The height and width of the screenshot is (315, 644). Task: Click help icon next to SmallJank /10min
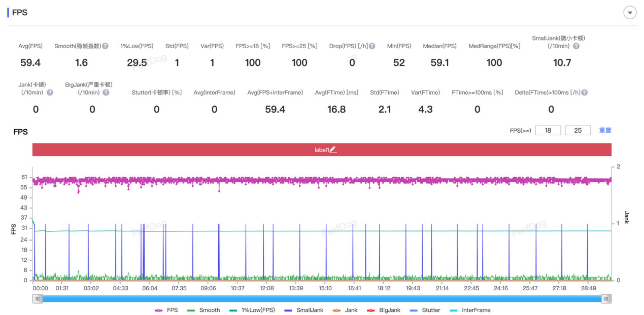pyautogui.click(x=576, y=46)
